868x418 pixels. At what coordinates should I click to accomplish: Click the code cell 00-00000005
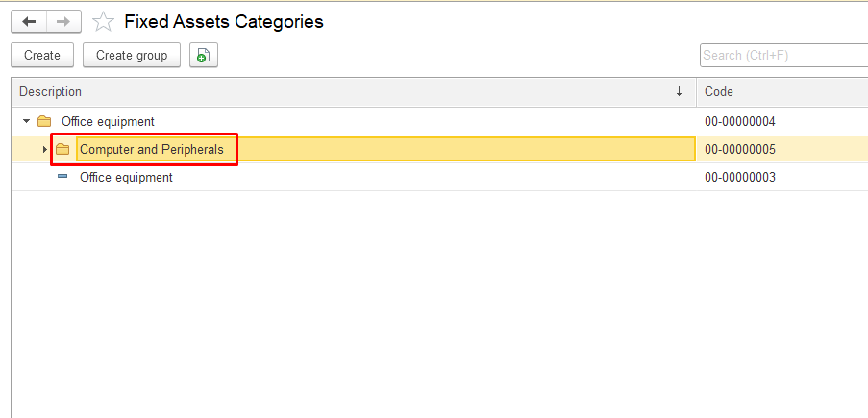(x=739, y=150)
